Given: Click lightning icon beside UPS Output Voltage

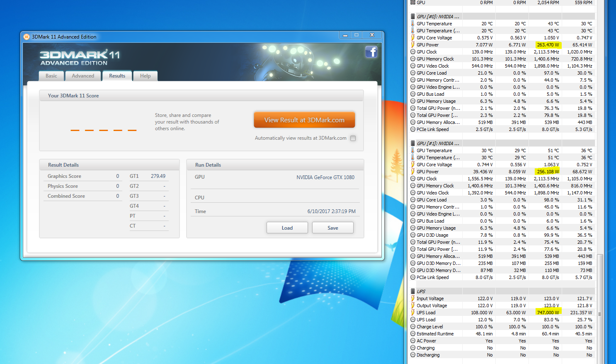Looking at the screenshot, I should [412, 306].
